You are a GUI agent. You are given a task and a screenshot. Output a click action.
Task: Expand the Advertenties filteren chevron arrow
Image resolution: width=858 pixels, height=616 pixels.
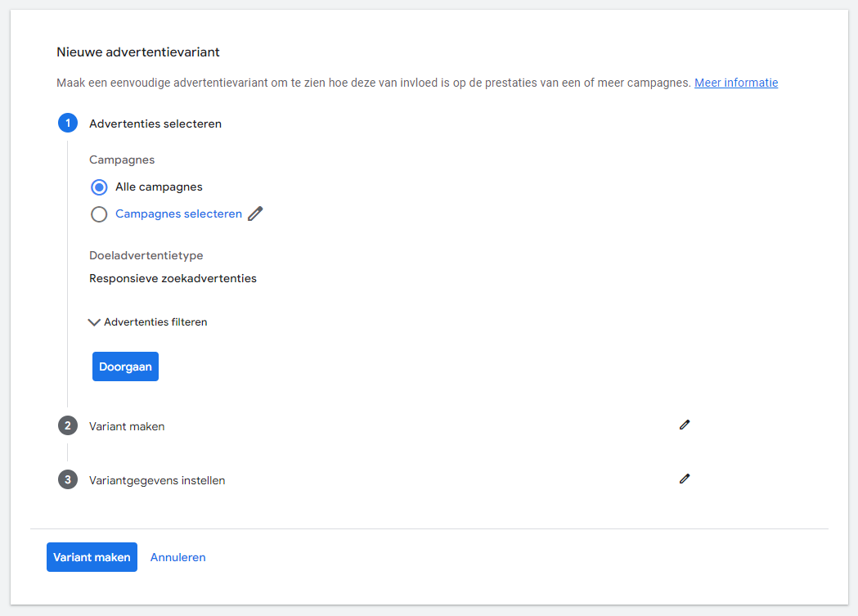point(94,322)
